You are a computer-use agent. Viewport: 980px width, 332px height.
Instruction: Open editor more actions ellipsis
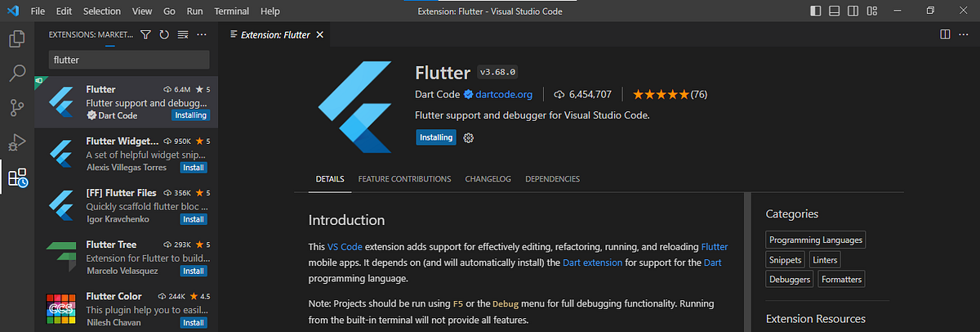[x=964, y=34]
